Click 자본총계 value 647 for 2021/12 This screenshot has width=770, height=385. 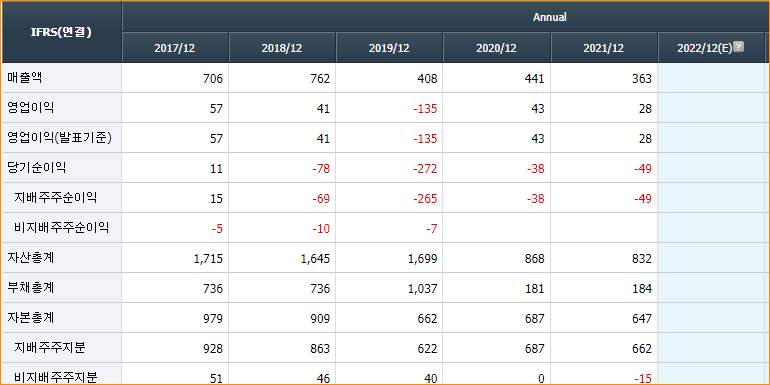click(x=641, y=318)
